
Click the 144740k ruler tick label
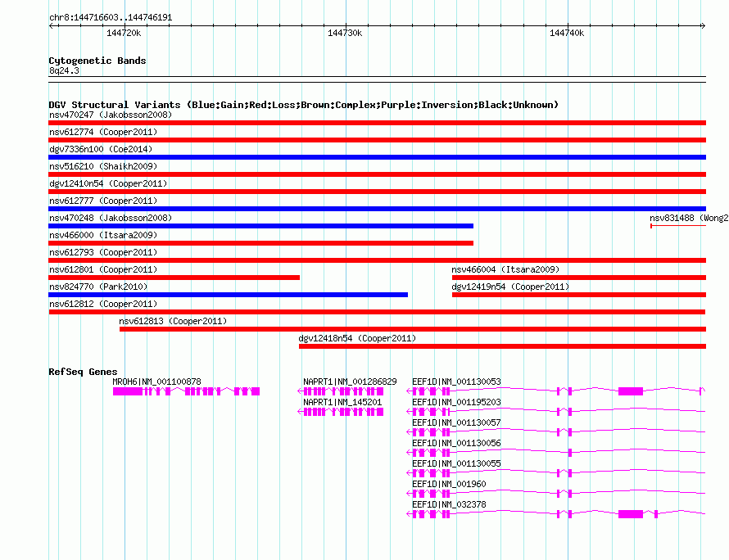(x=567, y=33)
